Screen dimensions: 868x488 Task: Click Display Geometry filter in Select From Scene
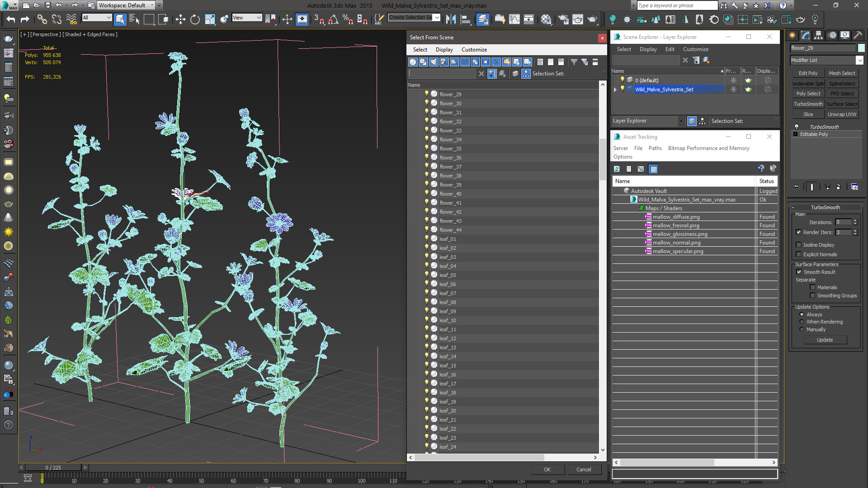(x=413, y=62)
